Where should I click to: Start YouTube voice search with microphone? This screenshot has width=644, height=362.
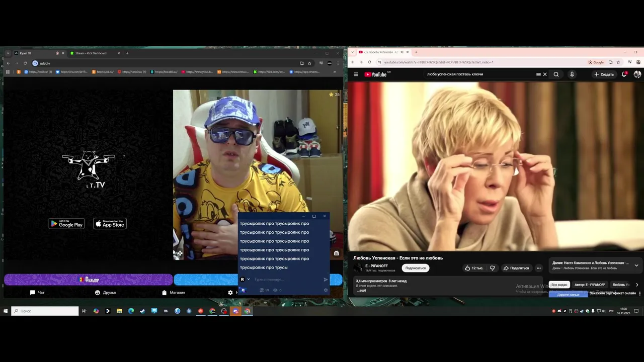[x=572, y=74]
